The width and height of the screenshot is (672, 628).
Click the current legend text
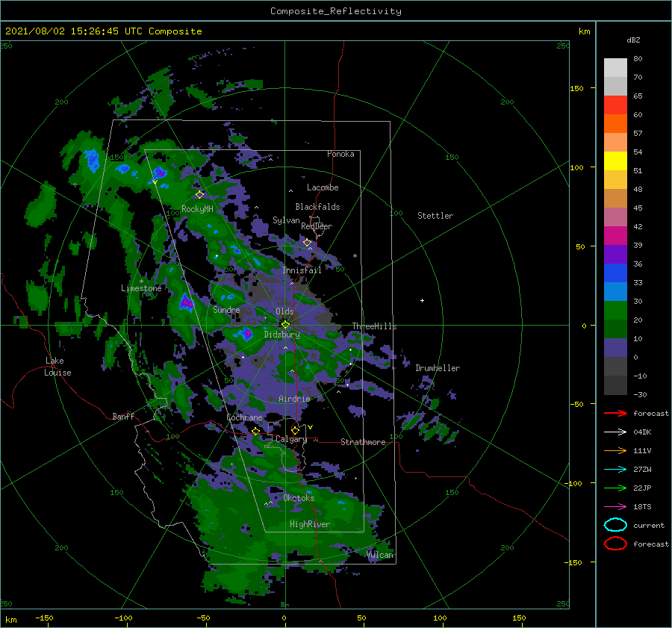click(649, 526)
